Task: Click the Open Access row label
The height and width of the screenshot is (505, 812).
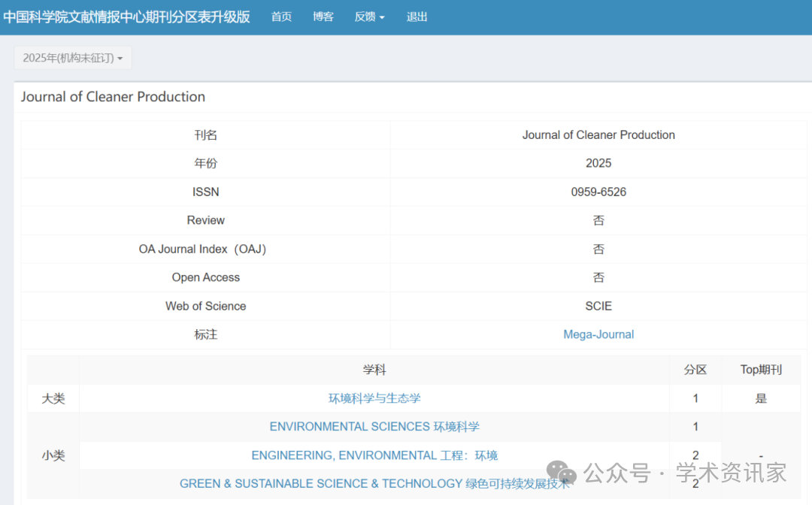Action: point(205,277)
